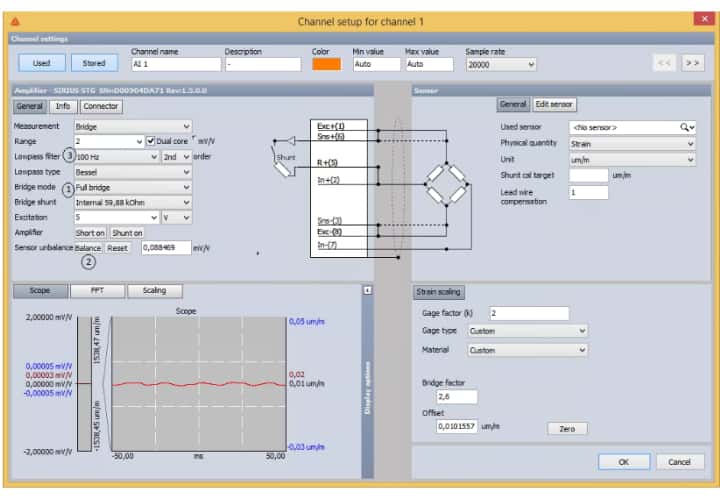Open the amplifier Connector tab

[100, 106]
